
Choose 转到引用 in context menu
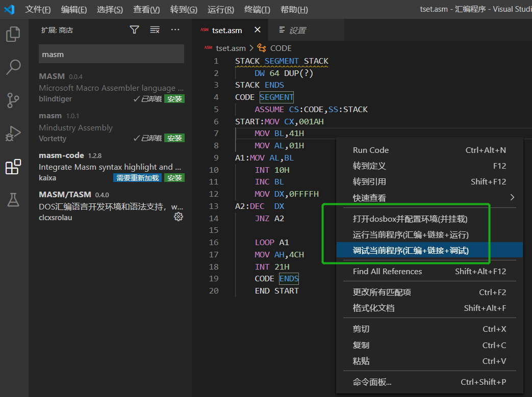429,182
